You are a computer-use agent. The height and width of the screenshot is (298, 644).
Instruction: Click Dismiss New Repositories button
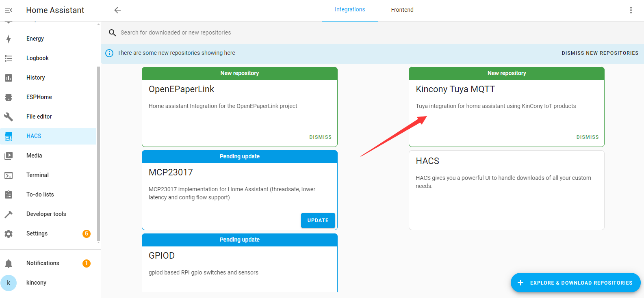(600, 53)
